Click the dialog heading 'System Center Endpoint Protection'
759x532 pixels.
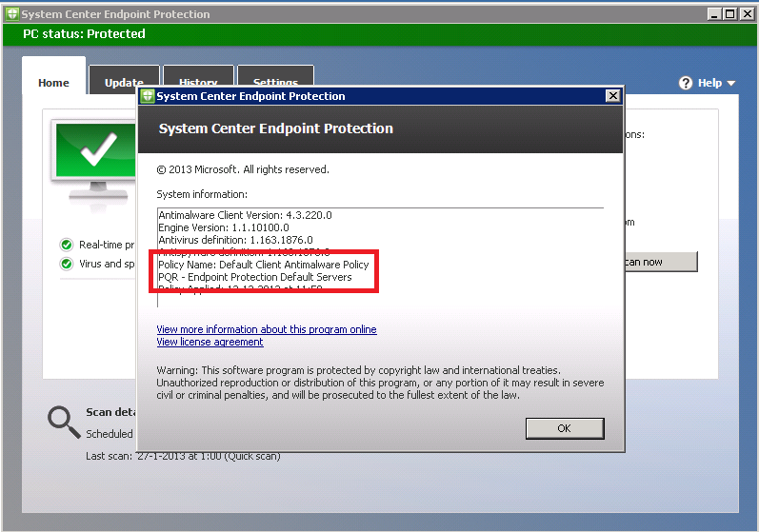pyautogui.click(x=276, y=128)
